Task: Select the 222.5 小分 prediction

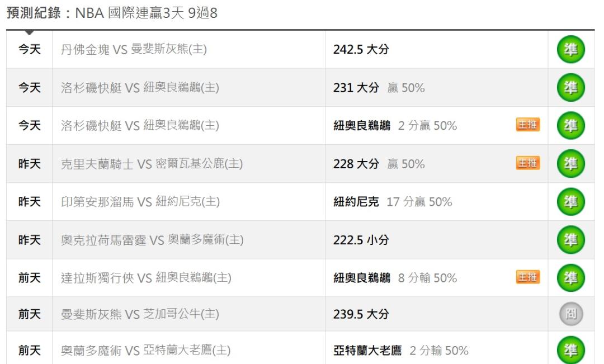Action: point(361,240)
